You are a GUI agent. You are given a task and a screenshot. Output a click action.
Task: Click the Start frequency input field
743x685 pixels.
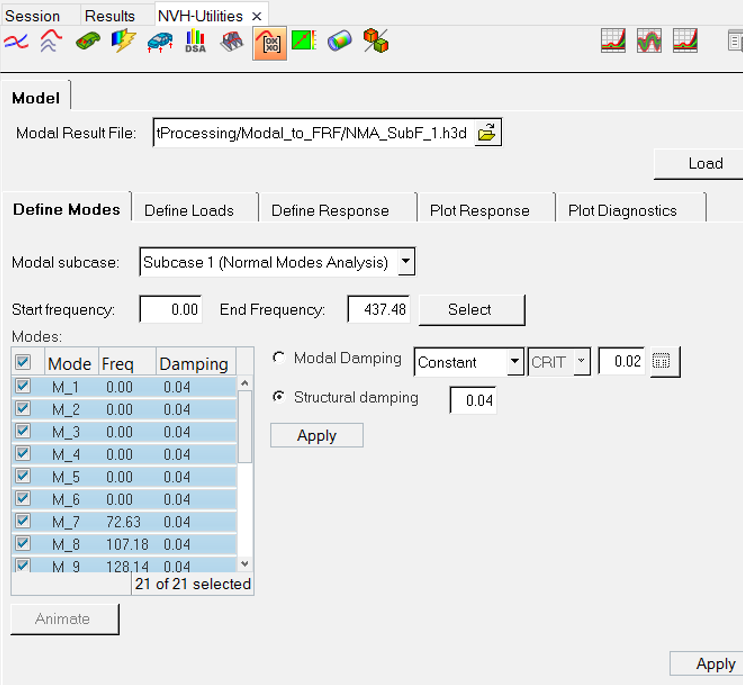pos(171,309)
